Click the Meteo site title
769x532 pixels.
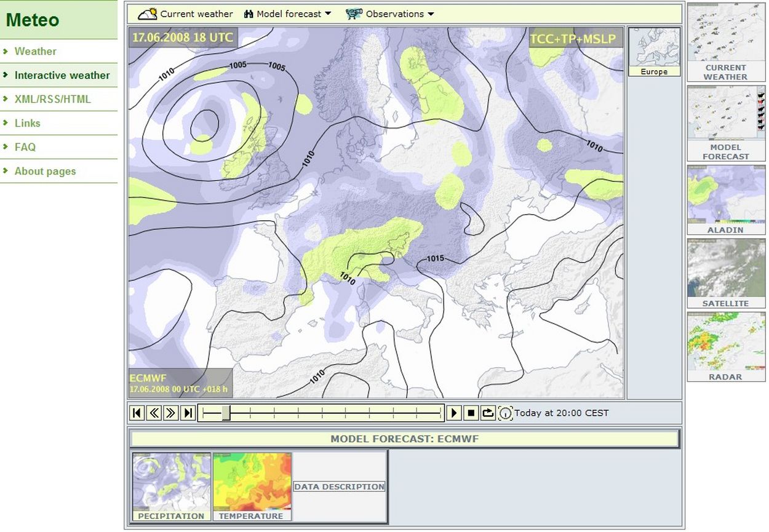click(32, 20)
